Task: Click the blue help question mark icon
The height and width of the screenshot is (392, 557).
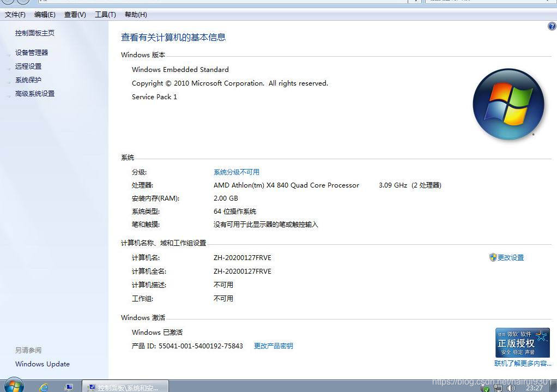Action: [552, 26]
